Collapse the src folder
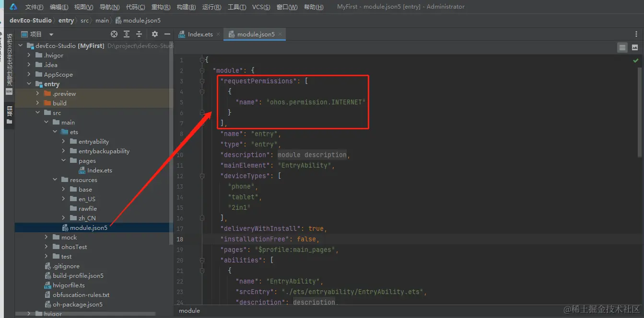 pos(38,113)
